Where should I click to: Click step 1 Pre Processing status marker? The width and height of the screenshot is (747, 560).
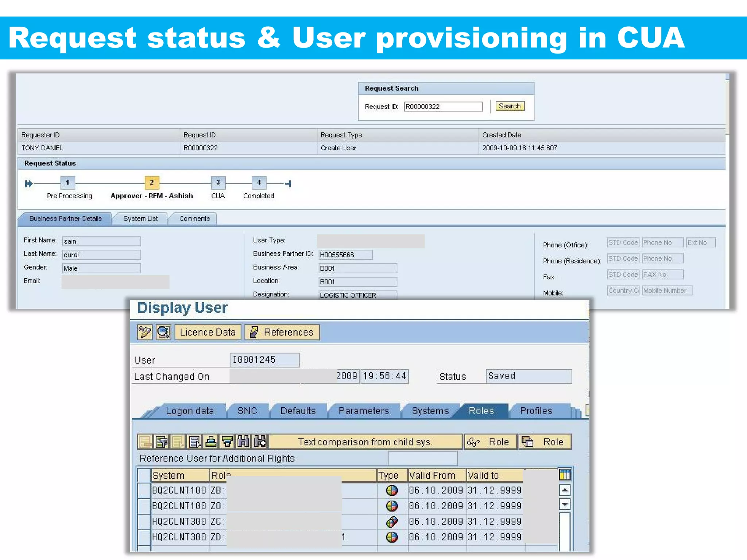point(67,182)
